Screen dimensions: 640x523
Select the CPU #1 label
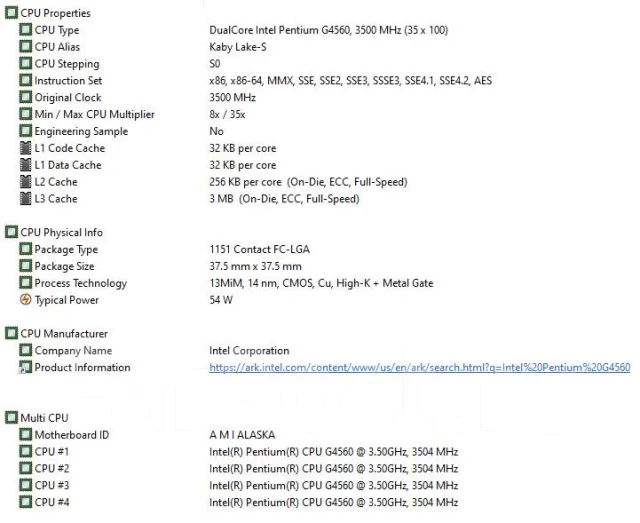coord(52,452)
